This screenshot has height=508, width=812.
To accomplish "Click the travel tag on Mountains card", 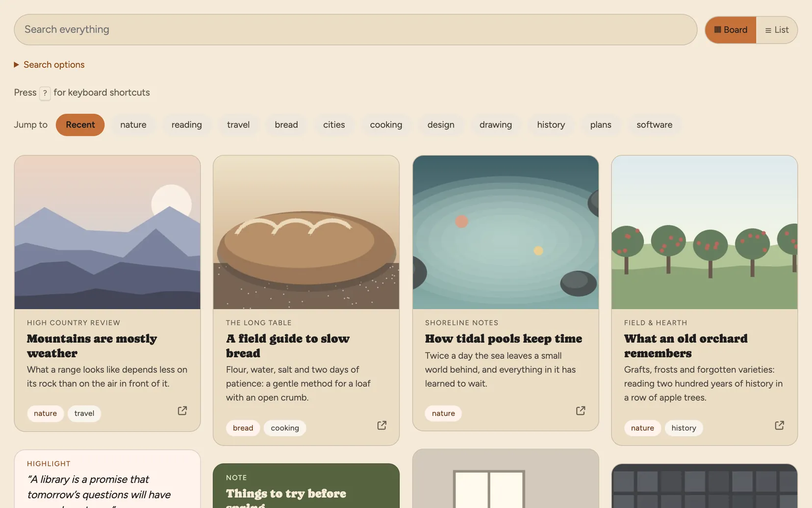I will 84,413.
